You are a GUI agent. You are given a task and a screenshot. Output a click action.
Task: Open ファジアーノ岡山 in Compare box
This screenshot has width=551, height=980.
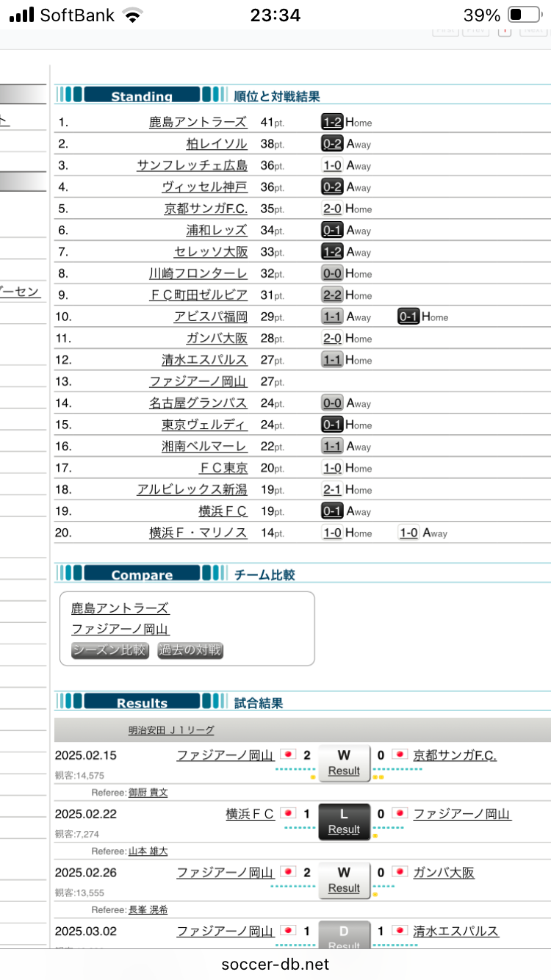coord(120,630)
